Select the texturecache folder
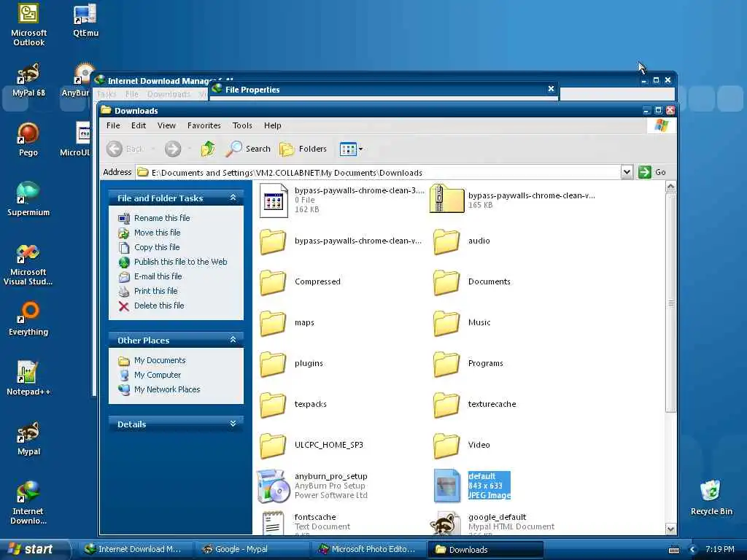Image resolution: width=747 pixels, height=560 pixels. coord(475,404)
